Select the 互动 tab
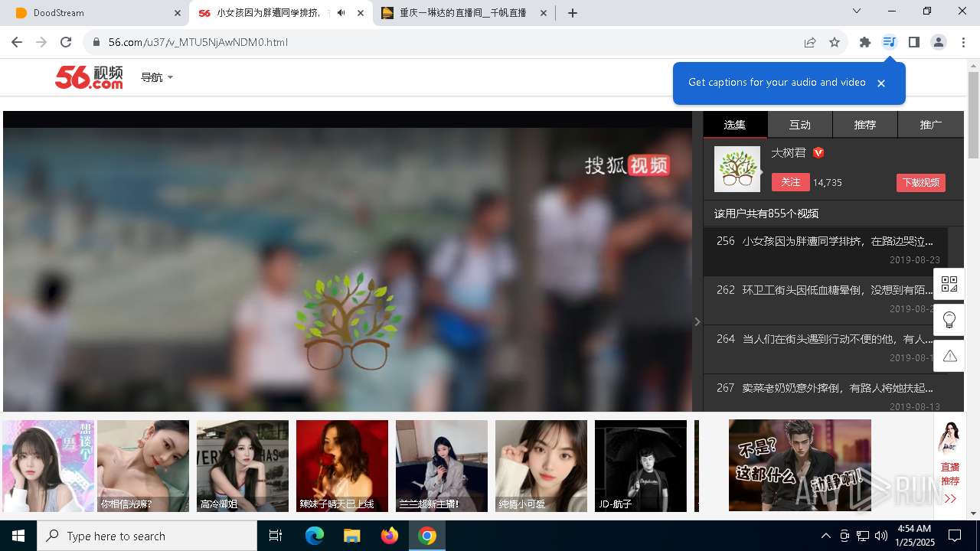980x551 pixels. point(800,125)
